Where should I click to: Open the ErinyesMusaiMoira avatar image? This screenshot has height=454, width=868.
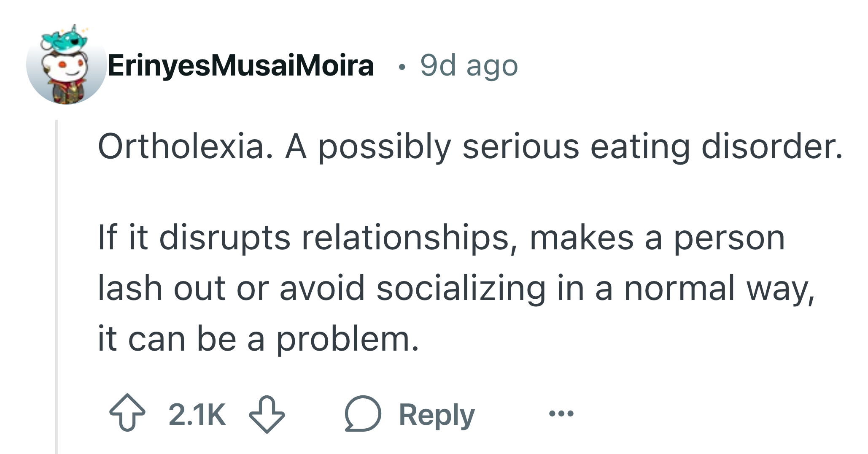tap(66, 64)
